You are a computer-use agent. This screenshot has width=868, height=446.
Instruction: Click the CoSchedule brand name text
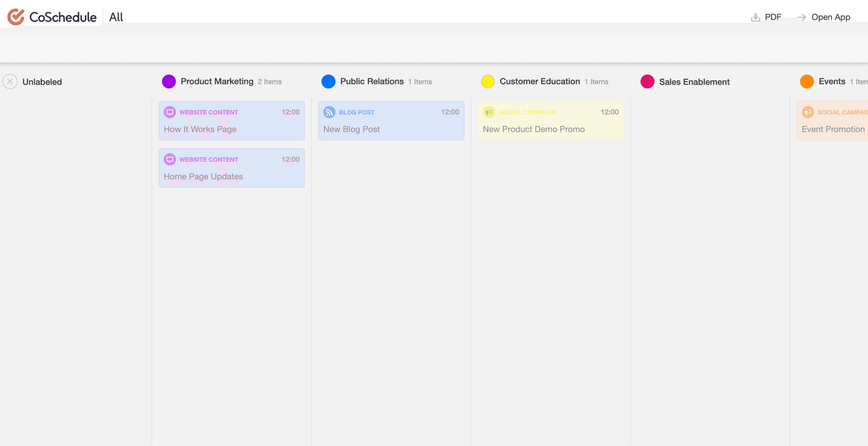[63, 17]
